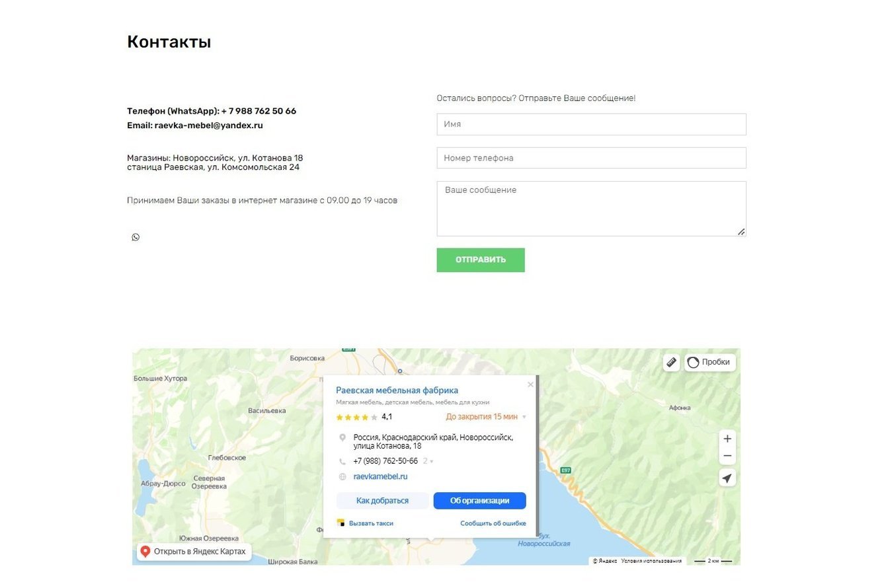Click the Южная Озереевка map label
886x588 pixels.
208,538
